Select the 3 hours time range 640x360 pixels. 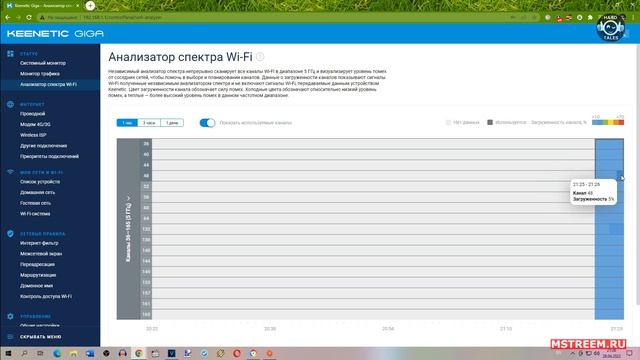click(149, 123)
